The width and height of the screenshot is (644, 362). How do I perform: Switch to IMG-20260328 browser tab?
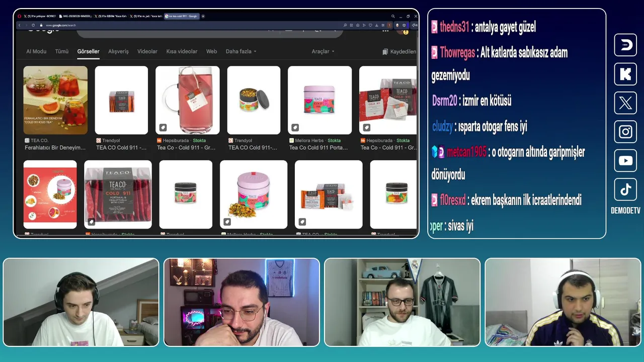pos(75,16)
